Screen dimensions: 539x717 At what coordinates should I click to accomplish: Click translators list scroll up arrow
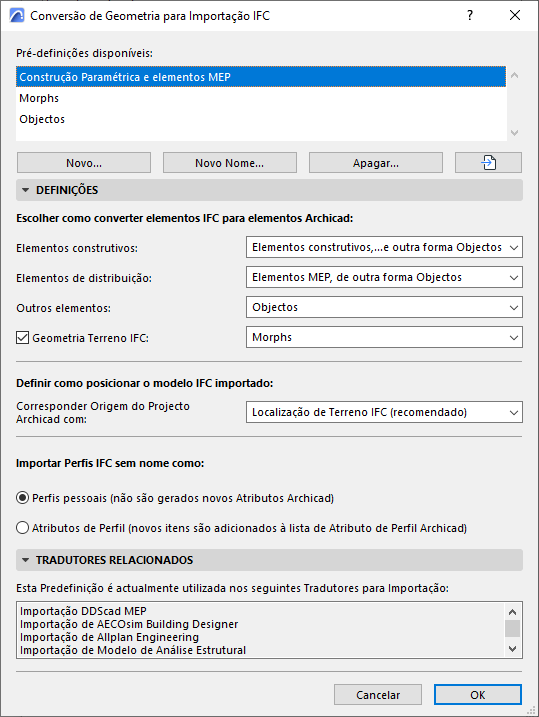[x=512, y=612]
